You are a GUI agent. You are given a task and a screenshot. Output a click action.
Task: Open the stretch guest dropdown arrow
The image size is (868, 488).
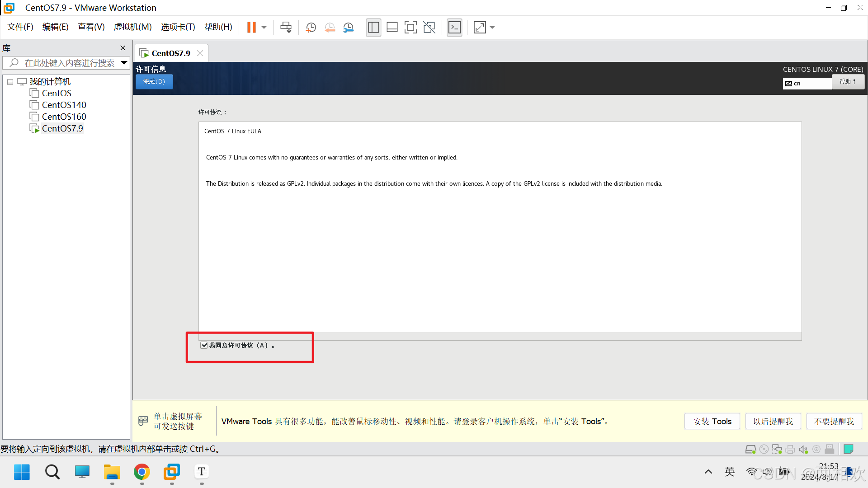coord(492,28)
